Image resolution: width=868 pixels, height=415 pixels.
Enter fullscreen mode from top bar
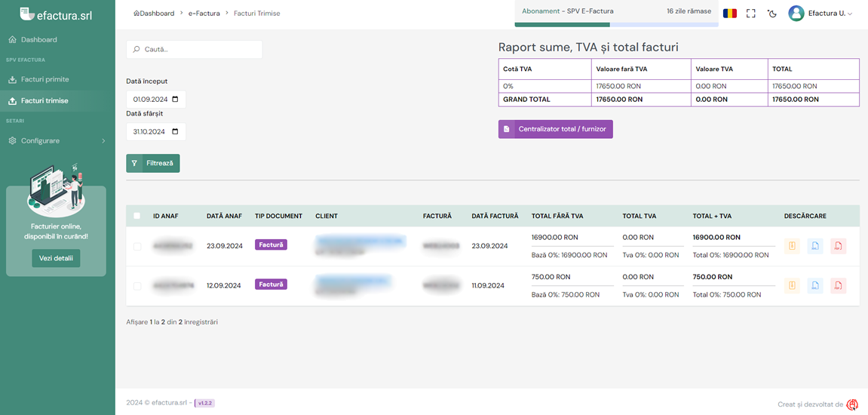pyautogui.click(x=750, y=14)
